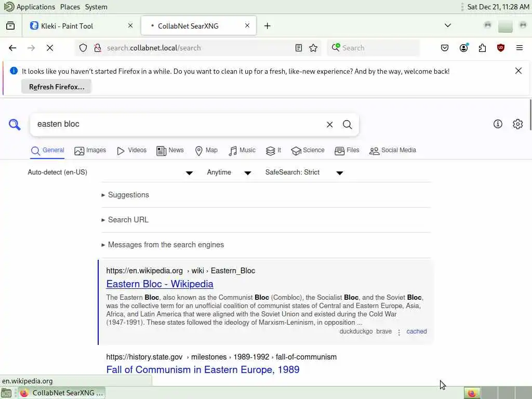532x399 pixels.
Task: Switch to the Videos search tab
Action: tap(131, 150)
